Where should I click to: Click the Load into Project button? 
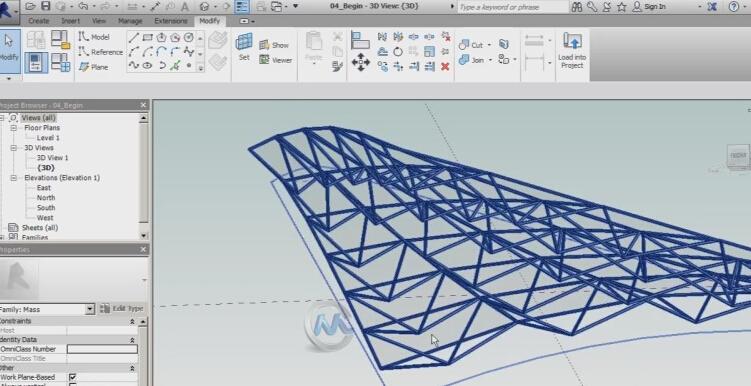(x=572, y=51)
